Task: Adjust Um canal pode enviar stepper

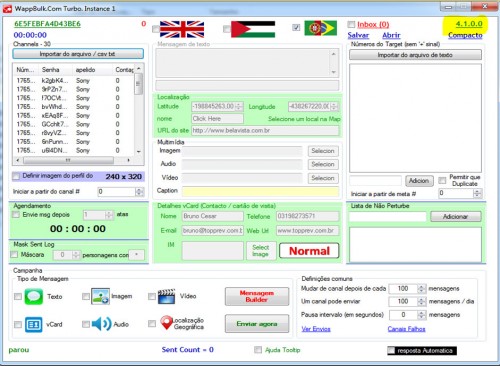Action: tap(422, 302)
